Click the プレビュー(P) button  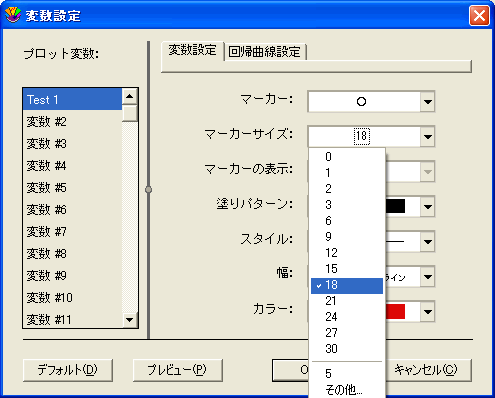pos(178,370)
